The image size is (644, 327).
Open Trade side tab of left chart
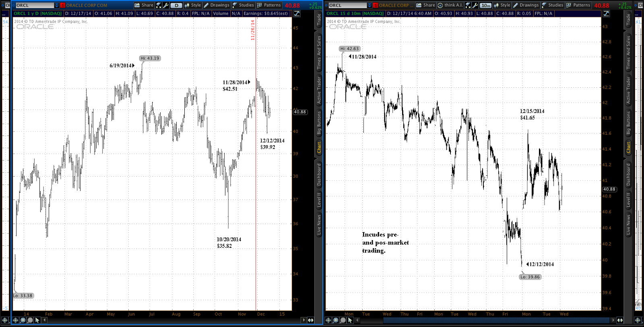pyautogui.click(x=319, y=20)
